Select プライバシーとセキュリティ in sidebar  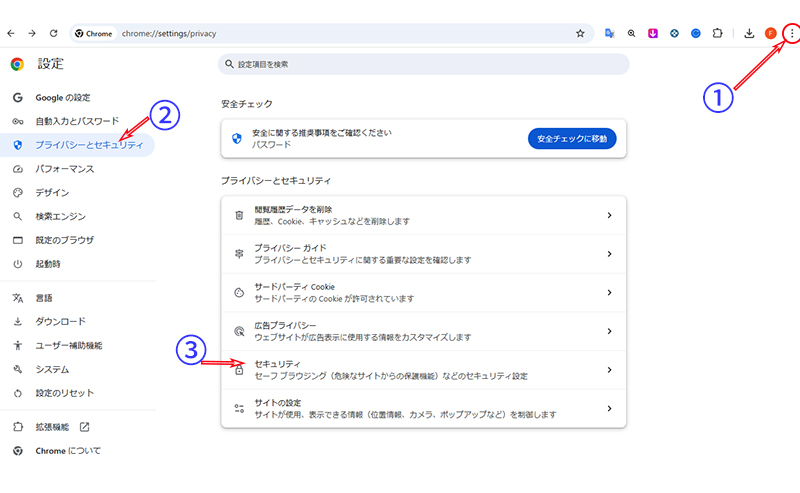tap(88, 145)
